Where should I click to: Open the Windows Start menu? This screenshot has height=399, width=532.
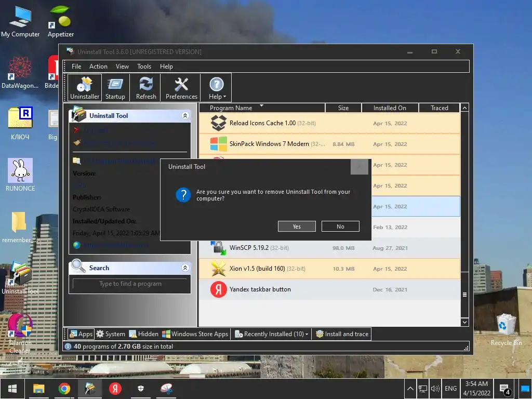pyautogui.click(x=12, y=389)
